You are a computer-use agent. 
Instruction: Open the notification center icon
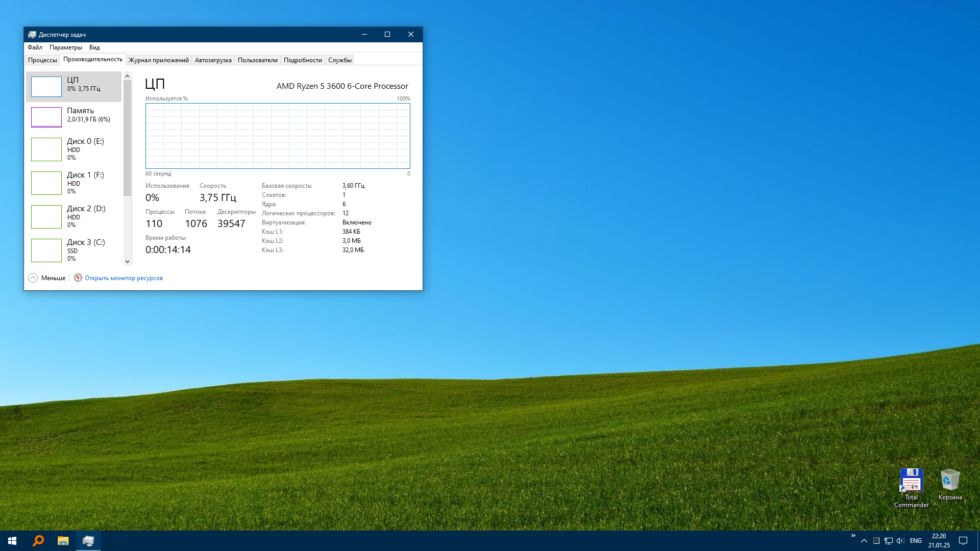(x=963, y=541)
